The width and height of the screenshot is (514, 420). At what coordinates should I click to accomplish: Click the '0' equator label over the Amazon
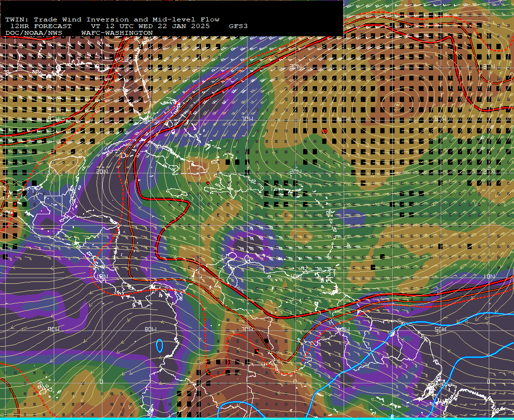296,382
